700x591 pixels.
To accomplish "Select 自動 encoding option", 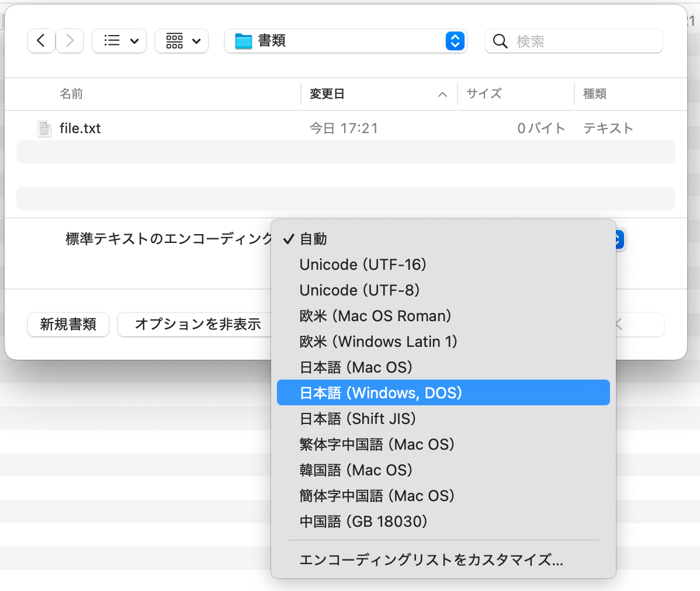I will pos(313,239).
